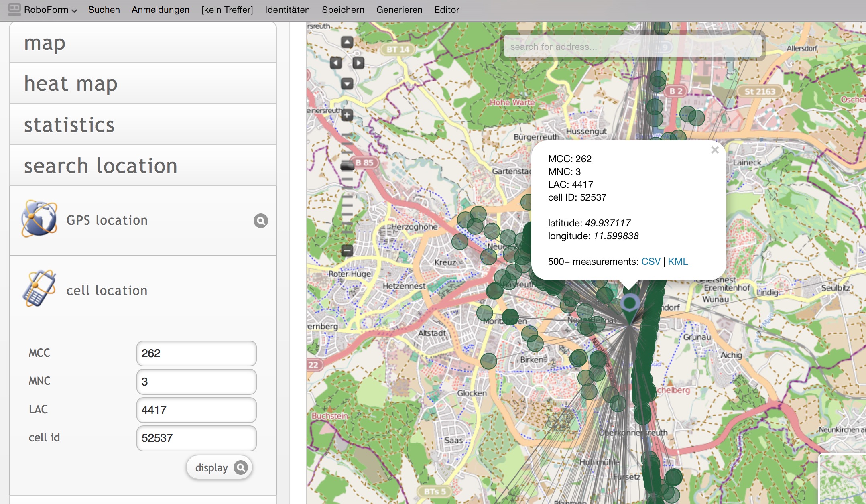Click GPS location magnifier icon
Viewport: 866px width, 504px height.
260,220
